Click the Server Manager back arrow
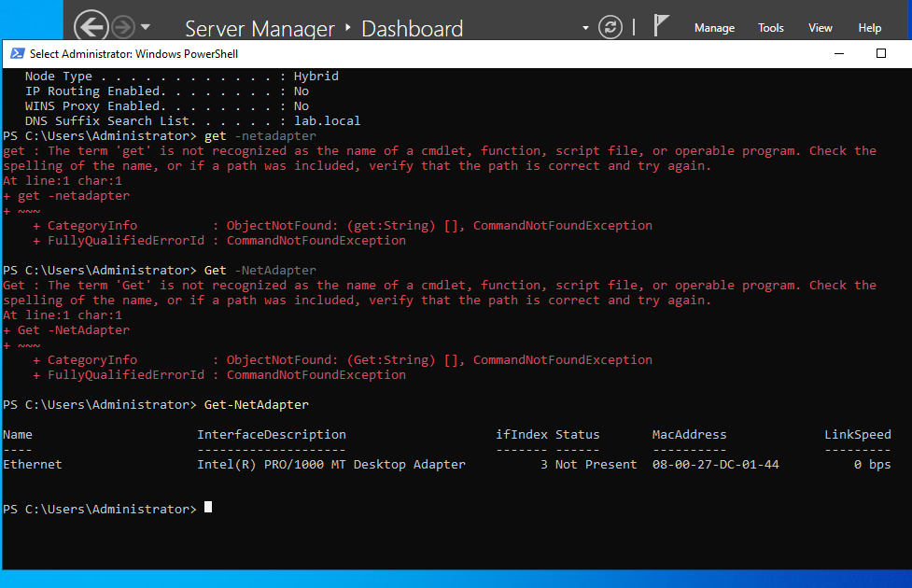The width and height of the screenshot is (912, 588). point(91,27)
